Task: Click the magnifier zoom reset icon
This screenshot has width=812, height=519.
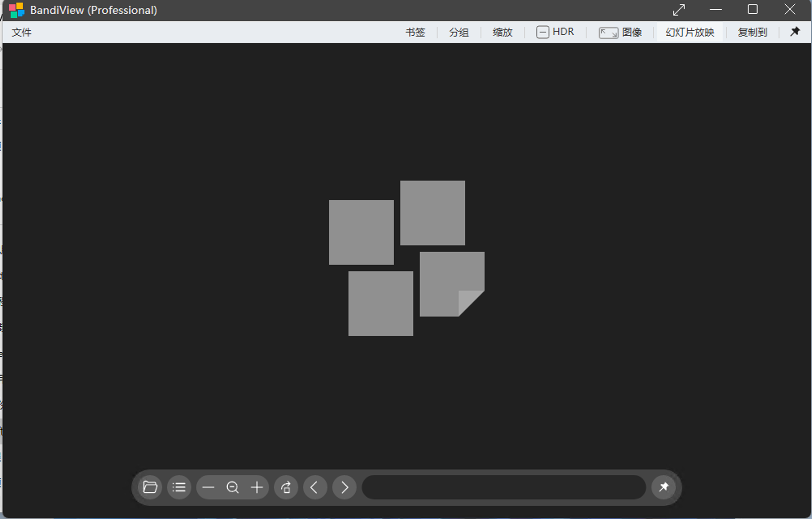Action: [x=233, y=487]
